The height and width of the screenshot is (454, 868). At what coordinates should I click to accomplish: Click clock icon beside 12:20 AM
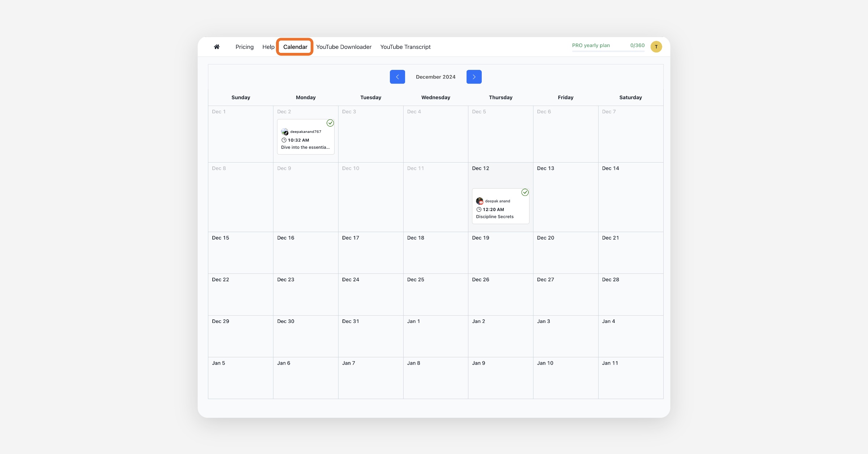pos(479,210)
